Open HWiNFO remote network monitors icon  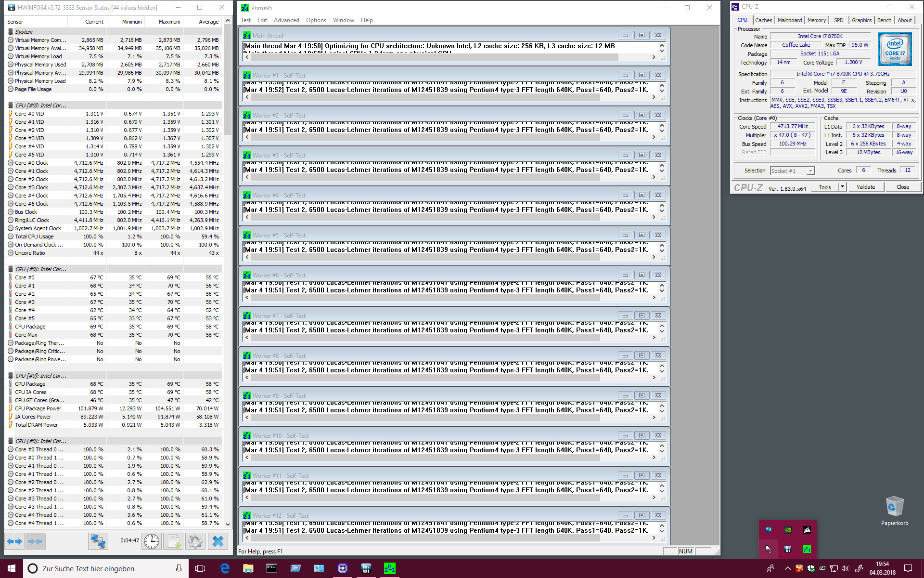click(x=98, y=541)
